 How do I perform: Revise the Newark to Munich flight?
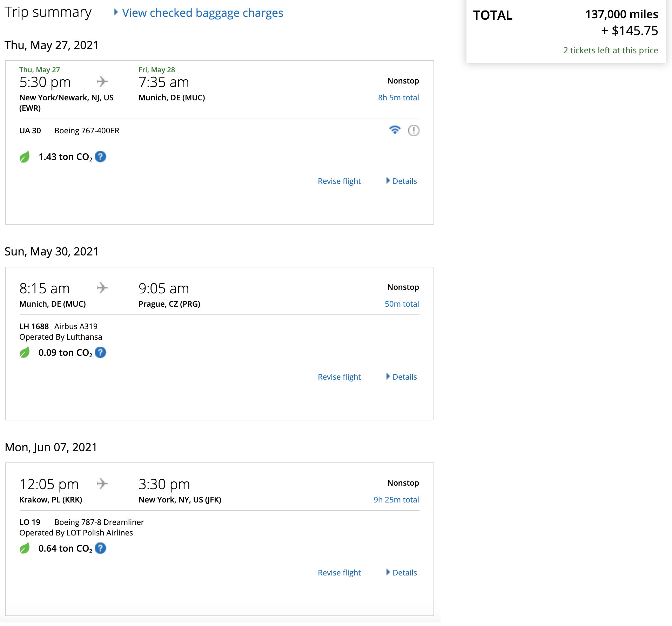click(x=339, y=181)
